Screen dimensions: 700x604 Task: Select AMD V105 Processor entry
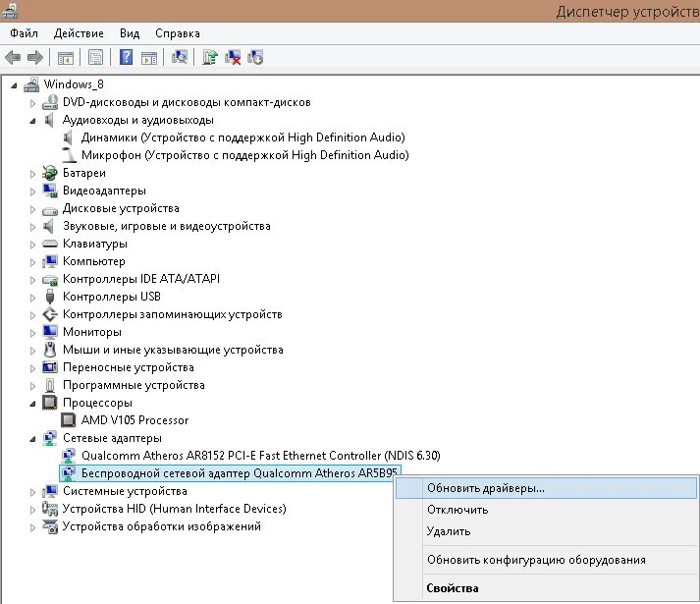[x=135, y=420]
